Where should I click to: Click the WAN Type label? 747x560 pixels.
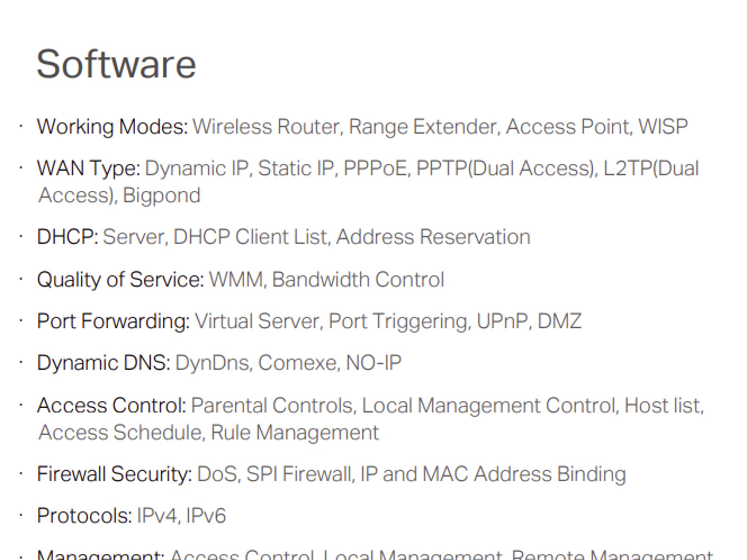tap(89, 169)
